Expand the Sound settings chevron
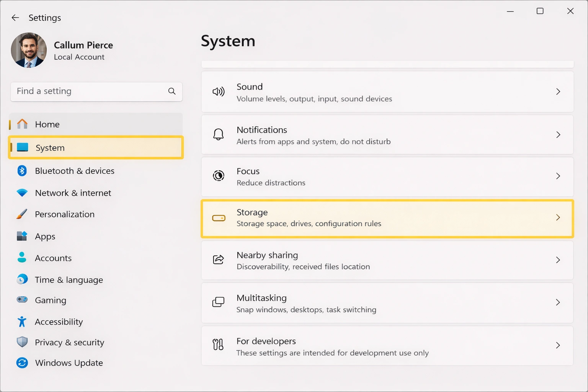 coord(558,91)
